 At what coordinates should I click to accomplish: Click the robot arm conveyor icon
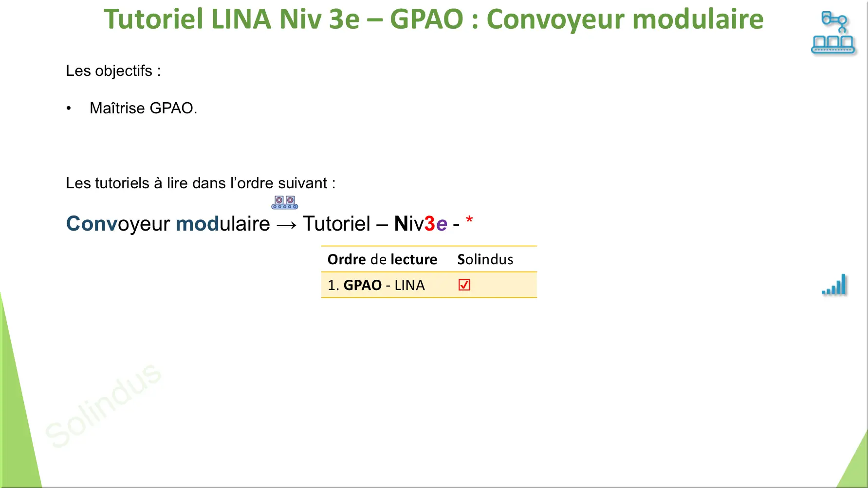pyautogui.click(x=833, y=33)
